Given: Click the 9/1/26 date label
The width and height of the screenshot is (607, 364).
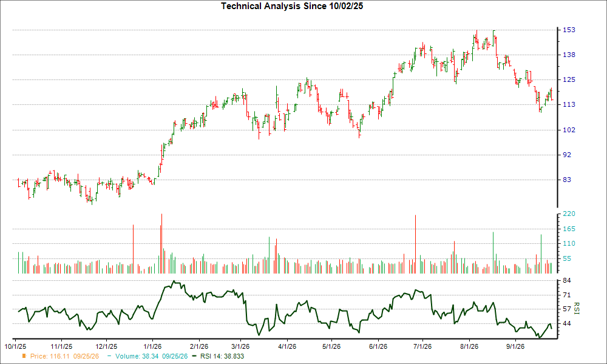Looking at the screenshot, I should click(x=515, y=346).
